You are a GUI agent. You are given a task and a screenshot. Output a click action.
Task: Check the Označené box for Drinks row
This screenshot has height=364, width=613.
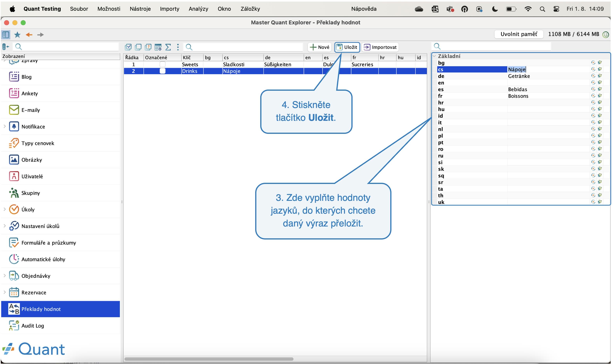[x=162, y=71]
